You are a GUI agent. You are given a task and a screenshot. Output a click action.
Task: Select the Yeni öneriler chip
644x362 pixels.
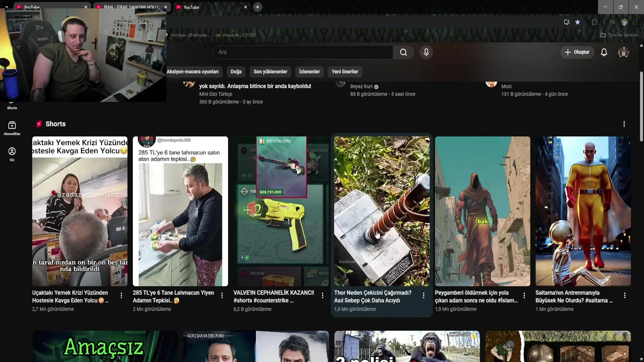click(x=345, y=71)
